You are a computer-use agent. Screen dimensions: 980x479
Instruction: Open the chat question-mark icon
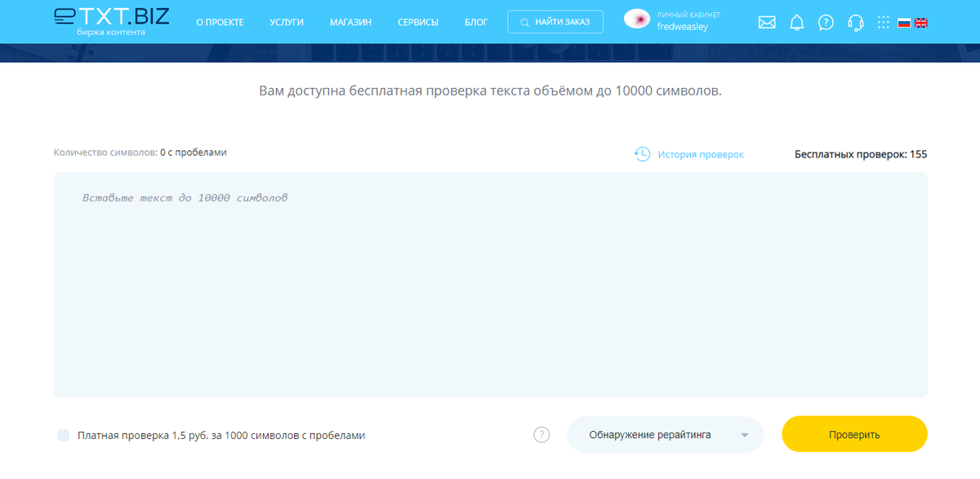click(826, 23)
